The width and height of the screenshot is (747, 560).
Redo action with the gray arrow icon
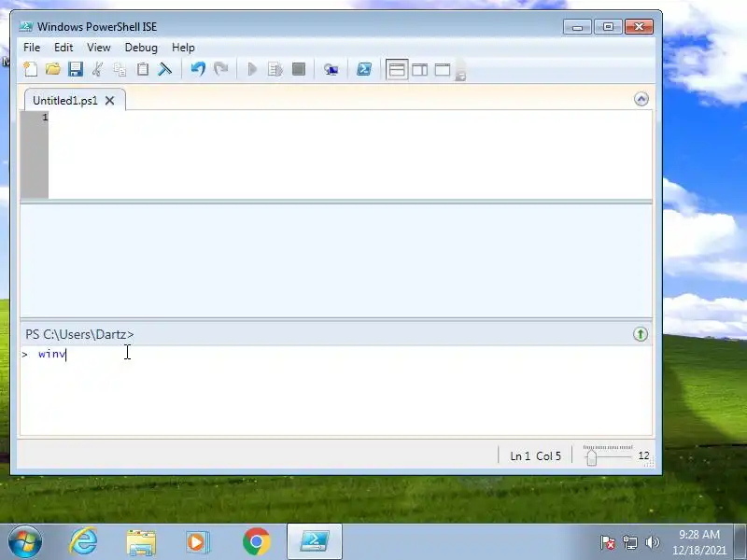click(x=220, y=69)
